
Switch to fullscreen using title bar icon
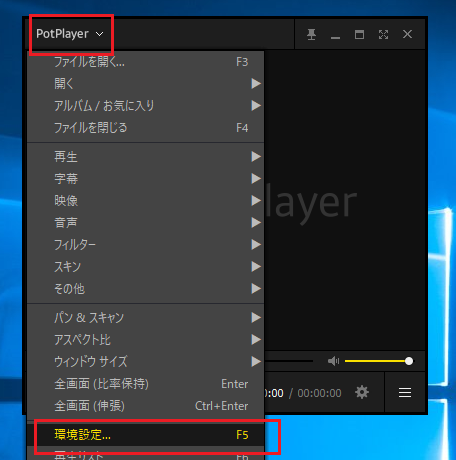pyautogui.click(x=383, y=34)
